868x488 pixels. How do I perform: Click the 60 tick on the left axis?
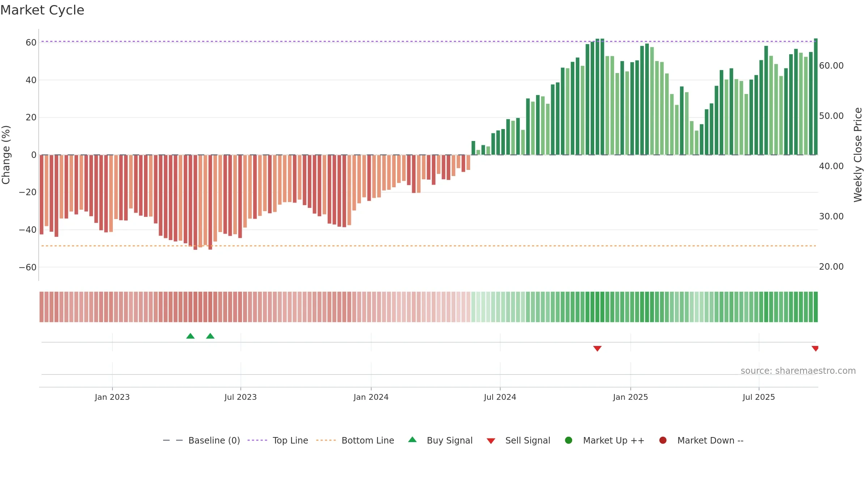pos(31,42)
